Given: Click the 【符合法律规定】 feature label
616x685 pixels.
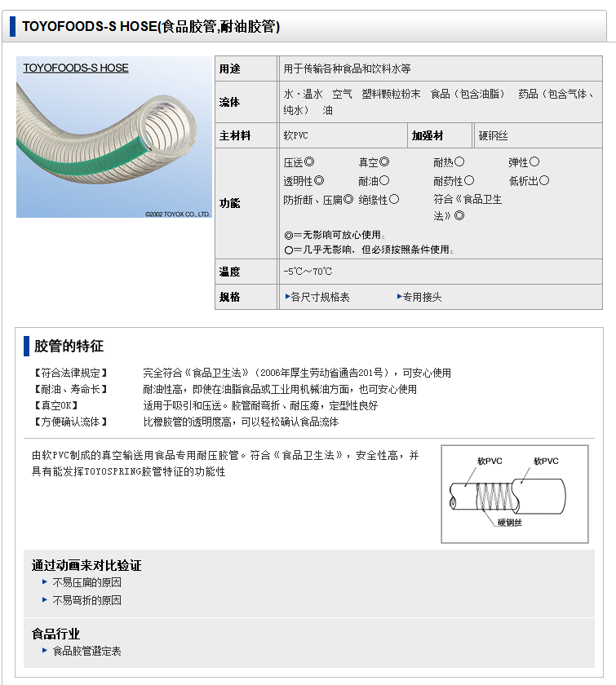Looking at the screenshot, I should pyautogui.click(x=70, y=373).
